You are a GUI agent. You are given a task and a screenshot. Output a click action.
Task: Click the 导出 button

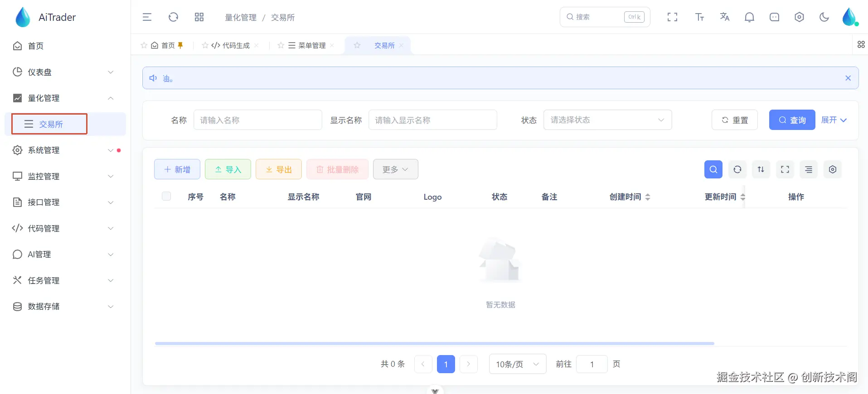tap(279, 169)
